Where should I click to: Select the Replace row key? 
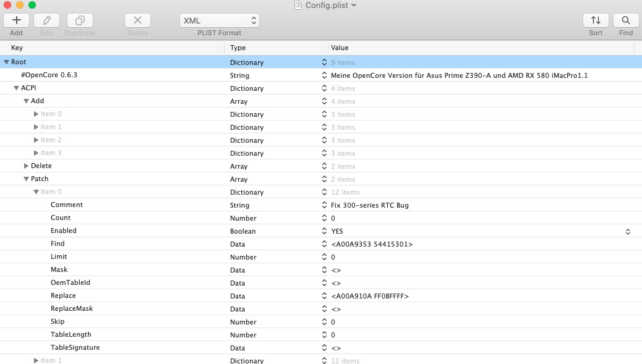click(x=63, y=296)
